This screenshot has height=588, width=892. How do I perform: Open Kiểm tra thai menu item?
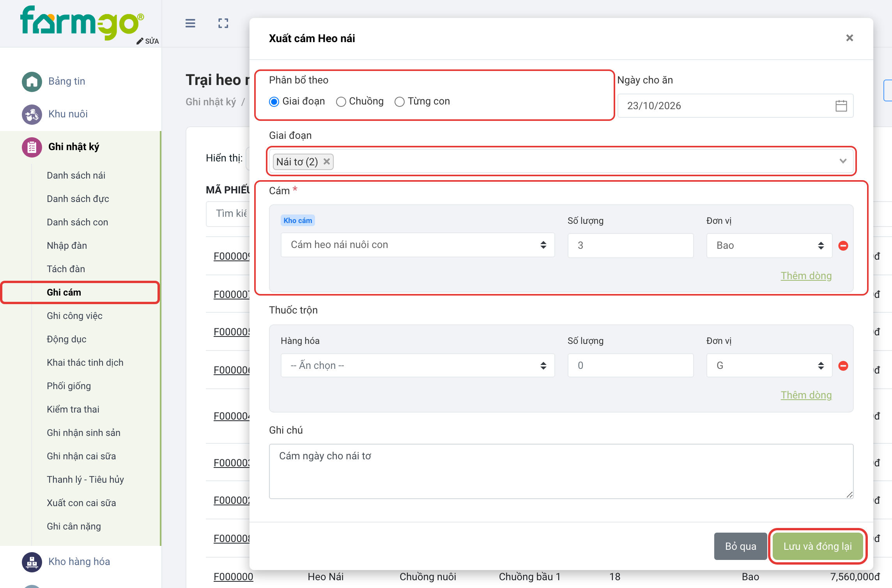[73, 409]
